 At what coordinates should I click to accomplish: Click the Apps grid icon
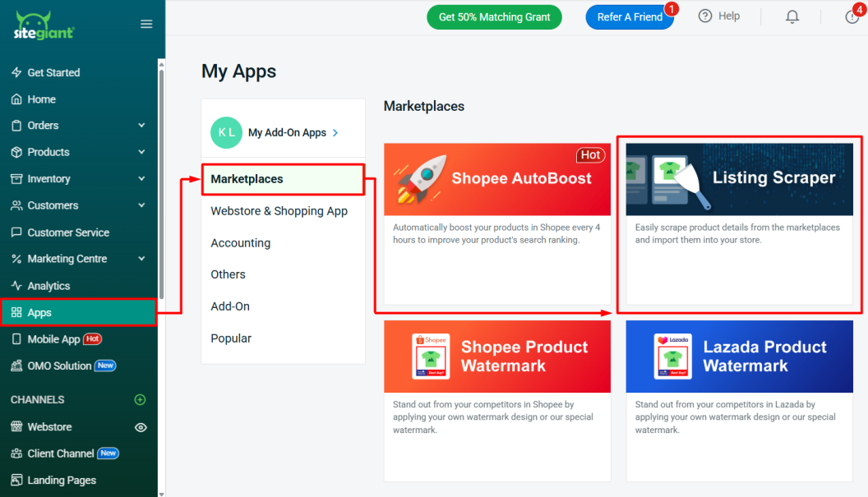click(x=16, y=313)
